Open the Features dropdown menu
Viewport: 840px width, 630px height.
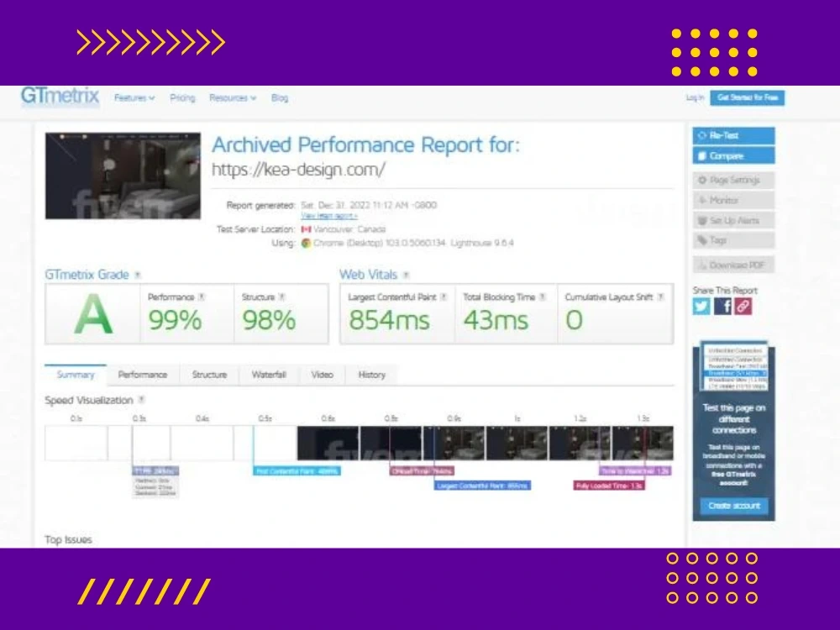click(134, 98)
